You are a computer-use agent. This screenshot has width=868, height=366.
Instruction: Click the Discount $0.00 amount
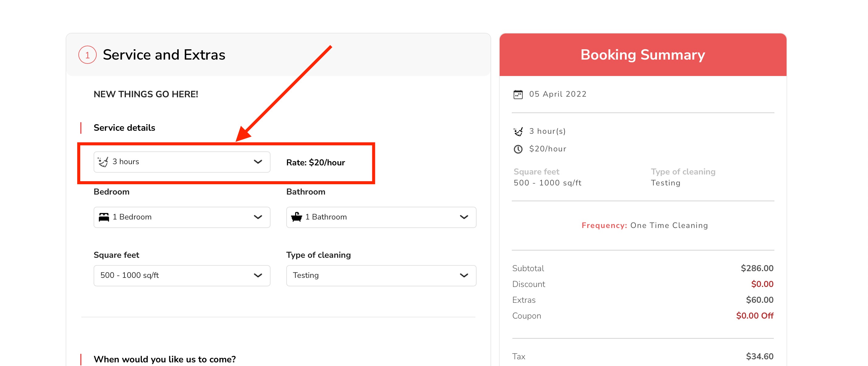[x=762, y=284]
